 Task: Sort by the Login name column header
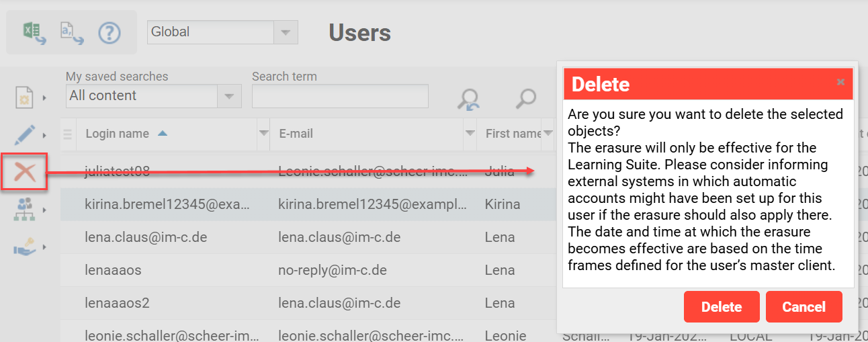coord(118,134)
